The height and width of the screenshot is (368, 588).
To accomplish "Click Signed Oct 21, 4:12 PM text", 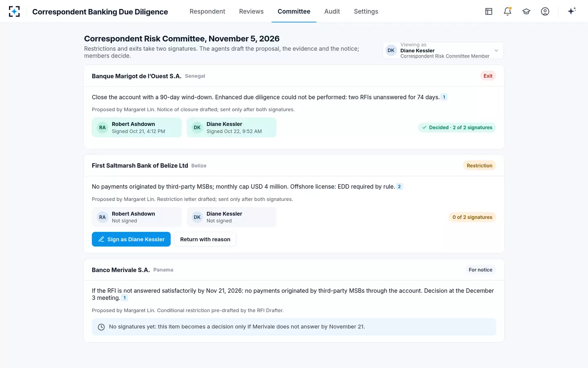I will 138,131.
